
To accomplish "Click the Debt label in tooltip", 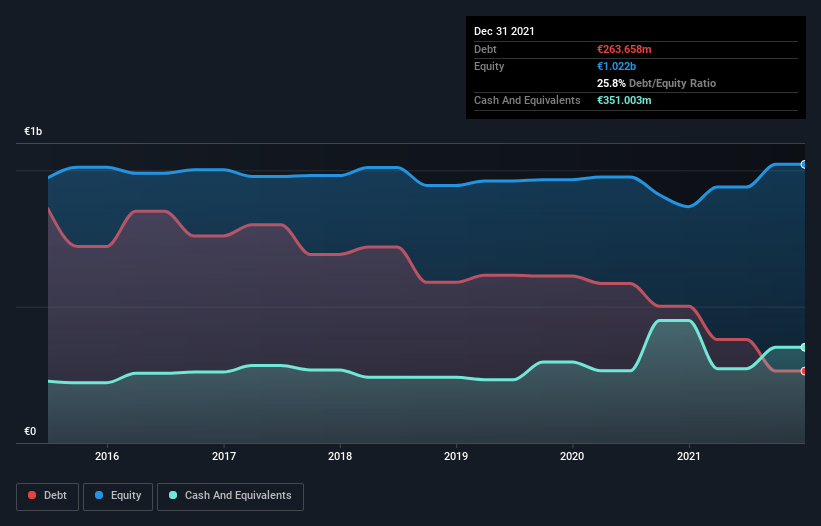I will tap(485, 49).
